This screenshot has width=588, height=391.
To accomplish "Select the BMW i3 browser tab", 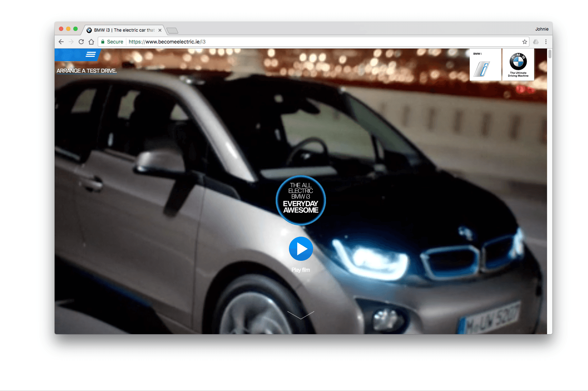I will (124, 30).
